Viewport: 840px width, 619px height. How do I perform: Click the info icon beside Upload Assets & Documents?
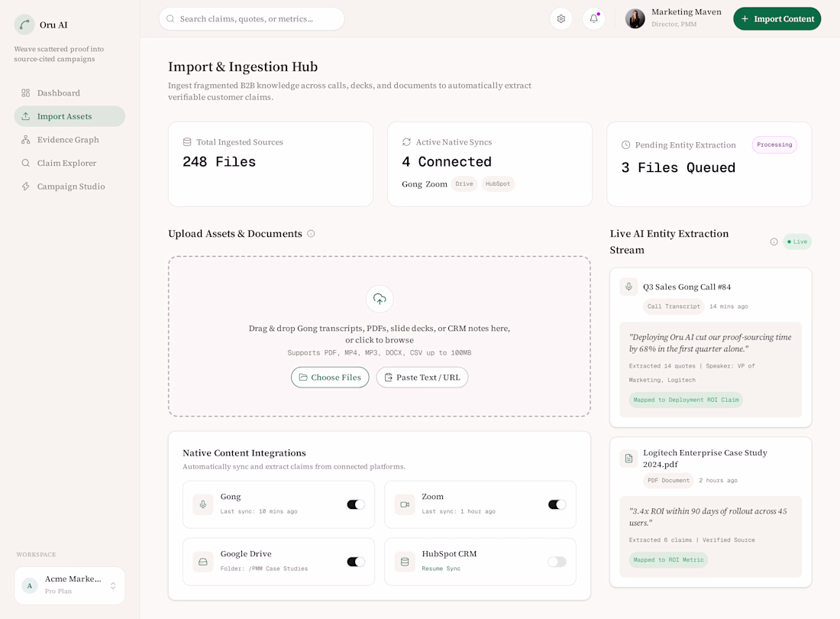pyautogui.click(x=311, y=234)
